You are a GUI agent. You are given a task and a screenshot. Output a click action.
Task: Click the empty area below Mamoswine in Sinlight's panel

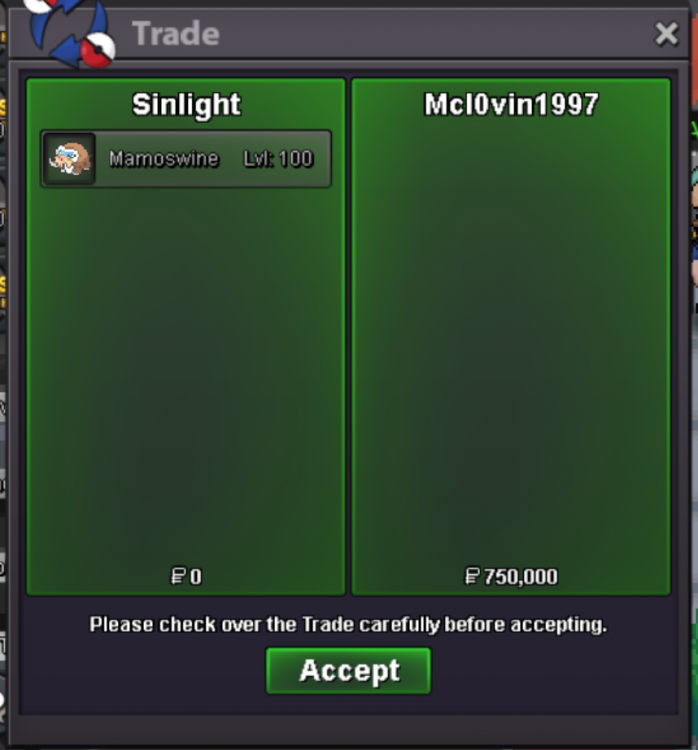click(x=186, y=373)
